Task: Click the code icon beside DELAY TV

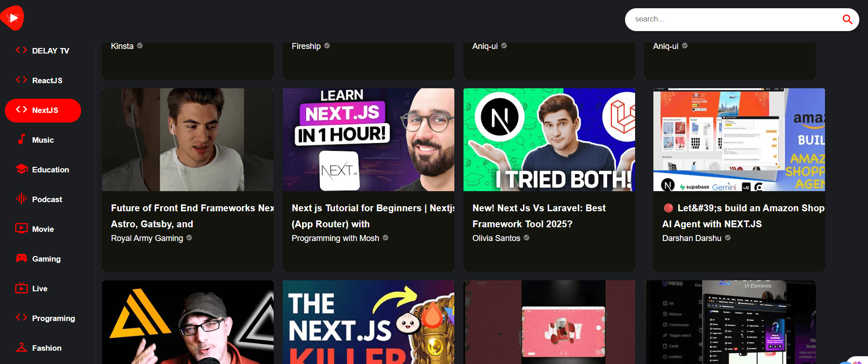Action: [x=22, y=50]
